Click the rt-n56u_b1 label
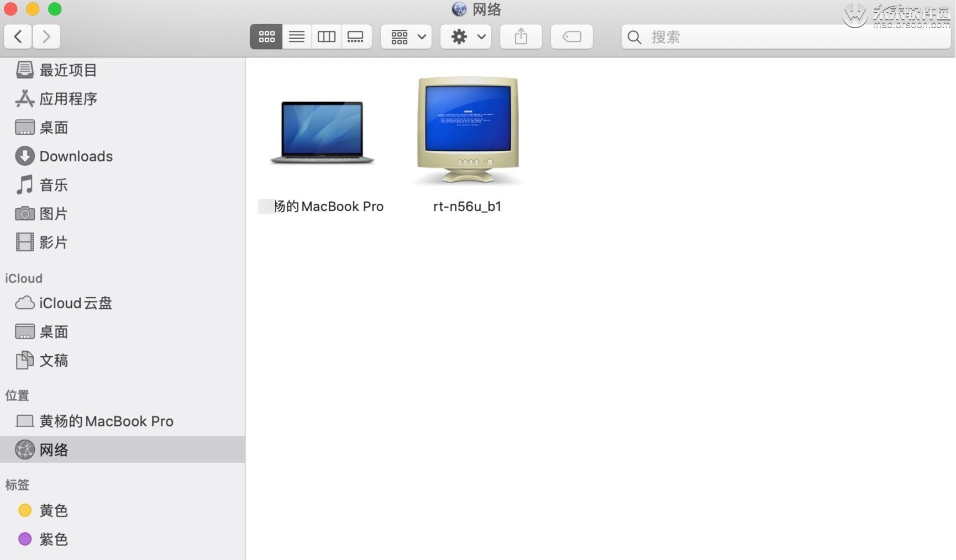Viewport: 956px width, 560px height. point(468,207)
